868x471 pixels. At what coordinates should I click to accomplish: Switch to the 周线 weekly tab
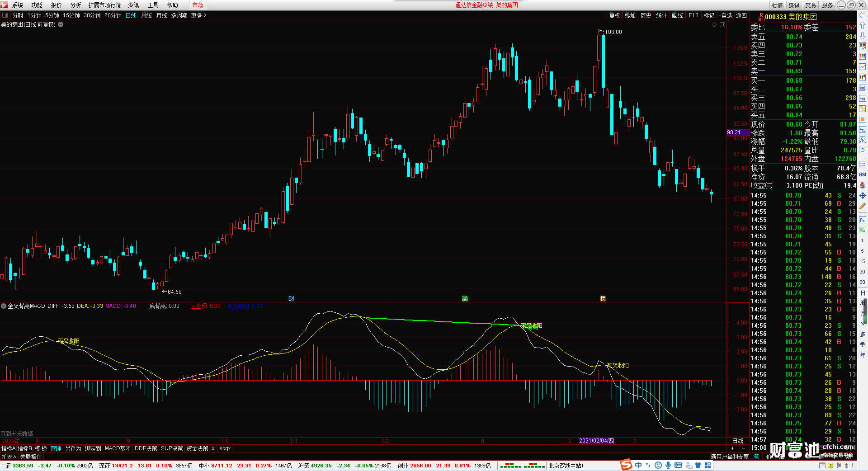click(146, 15)
